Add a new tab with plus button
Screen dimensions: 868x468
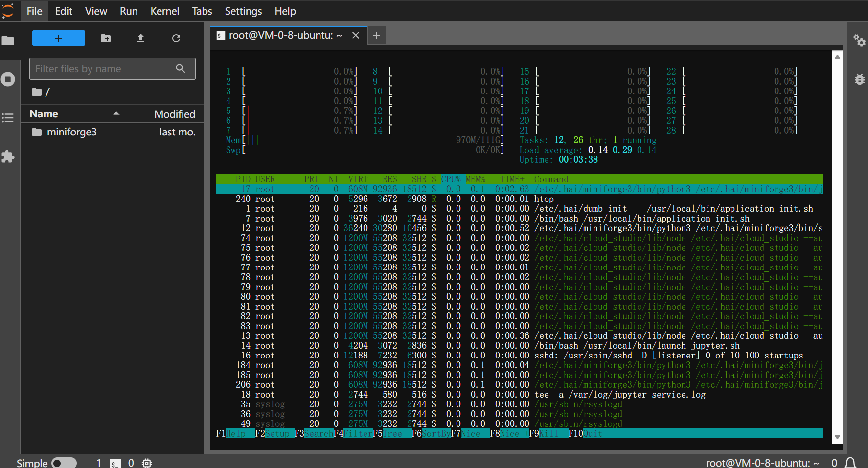pyautogui.click(x=376, y=35)
